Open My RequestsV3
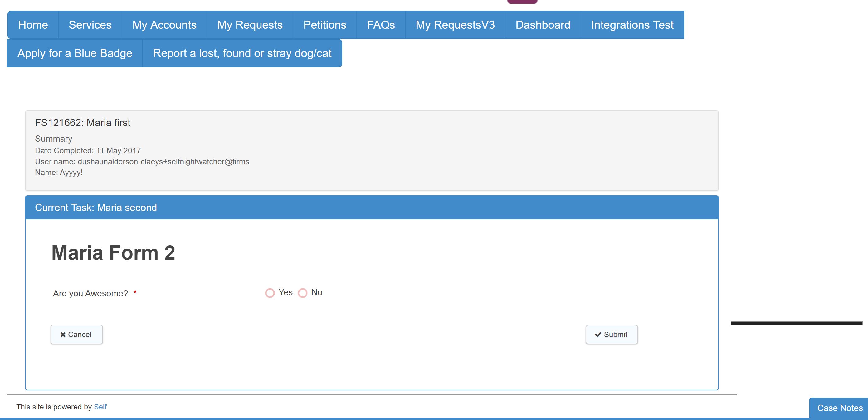This screenshot has width=868, height=420. [x=455, y=25]
